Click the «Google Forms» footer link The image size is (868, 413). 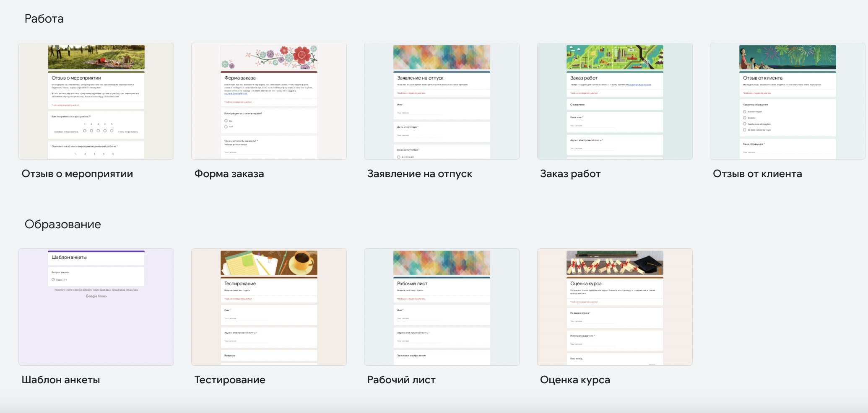pos(96,296)
